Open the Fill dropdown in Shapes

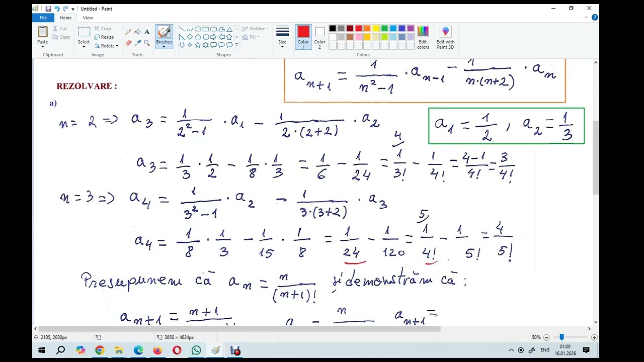[250, 37]
